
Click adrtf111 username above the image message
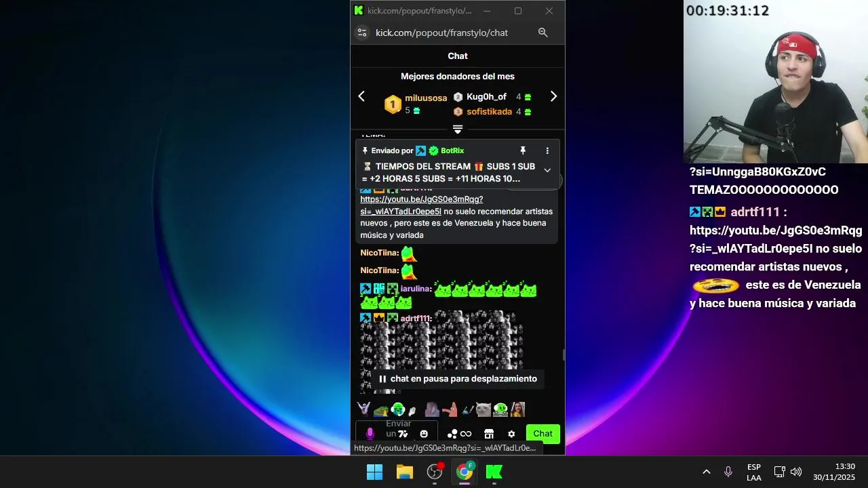[x=416, y=319]
